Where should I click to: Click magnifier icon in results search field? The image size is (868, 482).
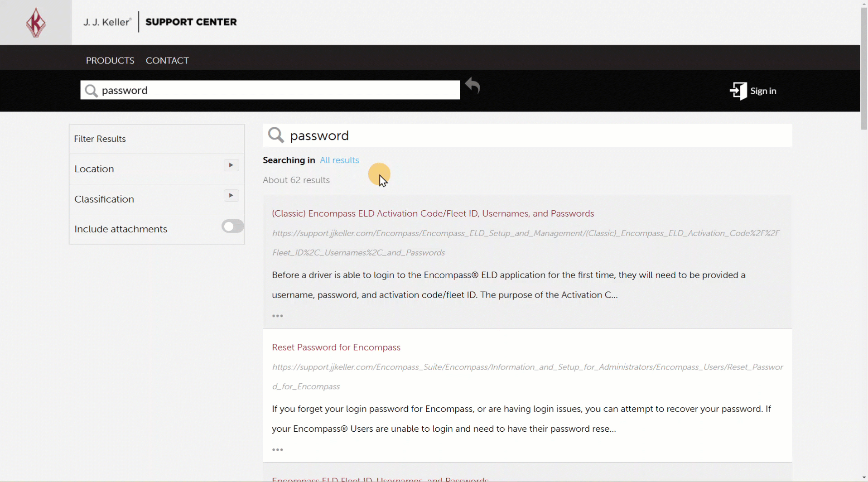coord(276,135)
